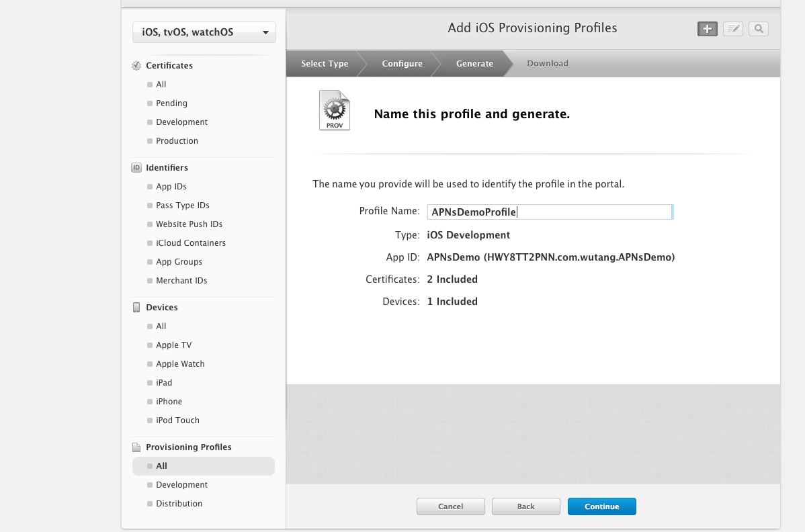The image size is (805, 532).
Task: Click the add (+) profile icon
Action: pos(708,29)
